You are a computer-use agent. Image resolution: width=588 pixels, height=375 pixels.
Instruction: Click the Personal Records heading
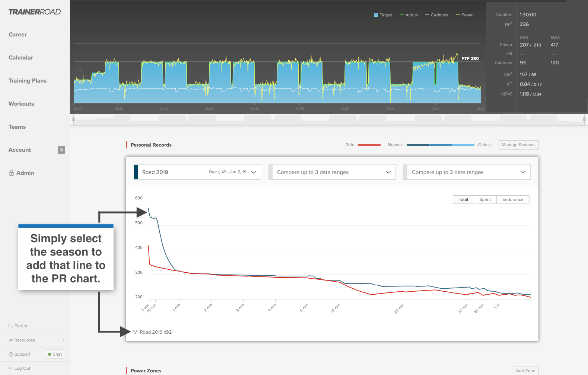(x=151, y=145)
